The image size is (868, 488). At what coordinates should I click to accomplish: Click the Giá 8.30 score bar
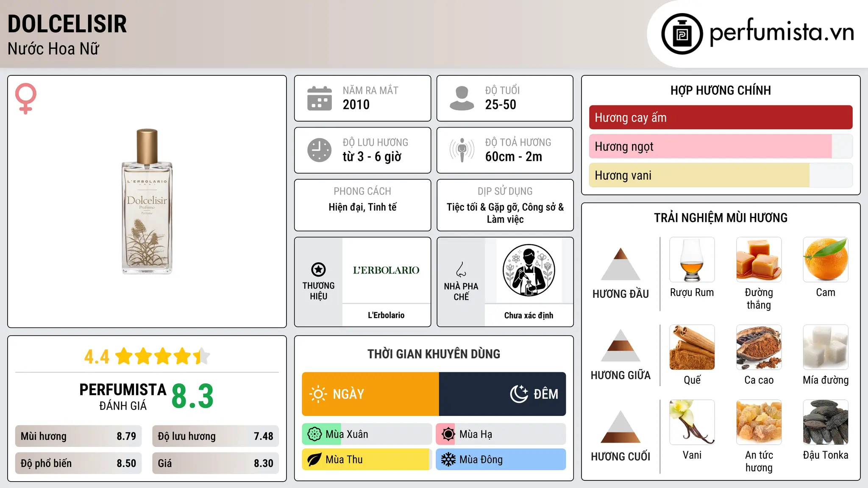[x=215, y=463]
